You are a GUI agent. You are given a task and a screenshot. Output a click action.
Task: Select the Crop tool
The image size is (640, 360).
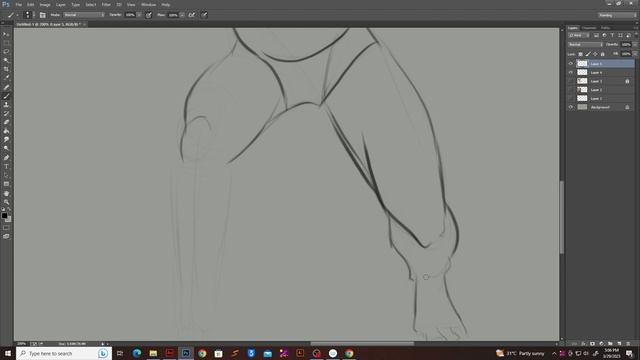6,69
